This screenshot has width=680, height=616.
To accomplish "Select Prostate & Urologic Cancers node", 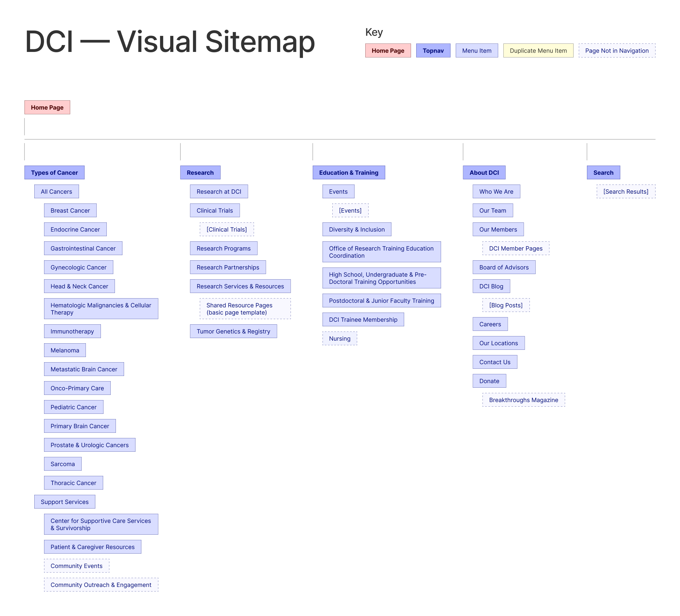I will pos(90,445).
